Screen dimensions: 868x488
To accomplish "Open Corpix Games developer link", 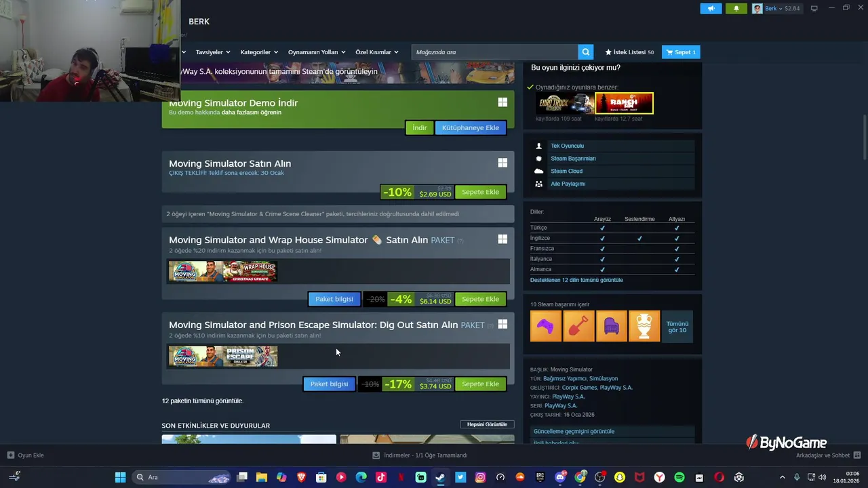I will pyautogui.click(x=580, y=388).
